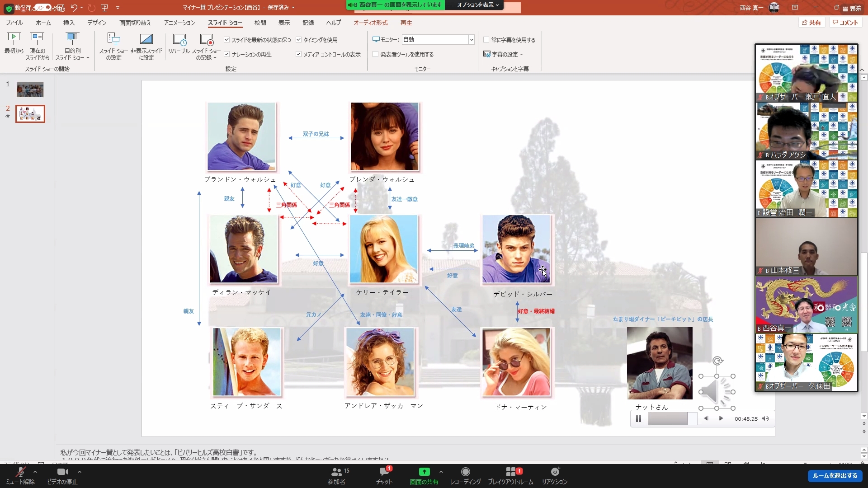
Task: Skip audio forward button
Action: click(721, 418)
